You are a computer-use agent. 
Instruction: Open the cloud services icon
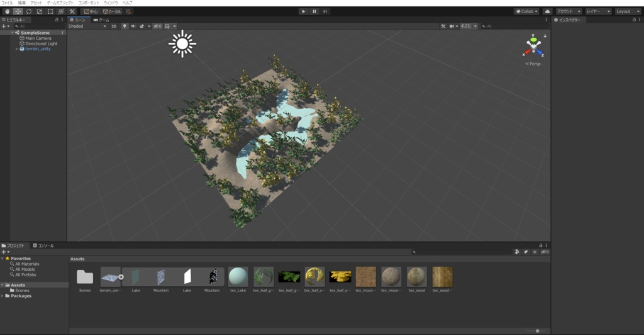(x=548, y=11)
